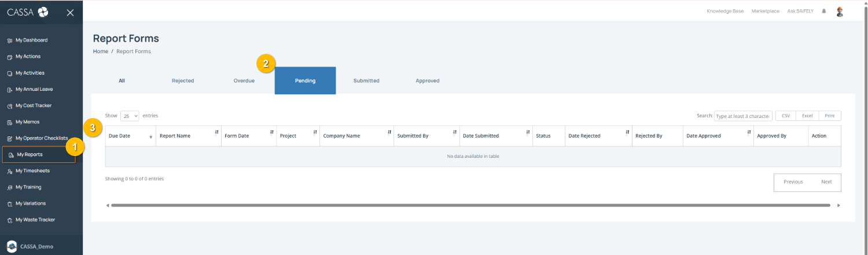Open the Knowledge Base link
This screenshot has height=255, width=868.
[725, 12]
